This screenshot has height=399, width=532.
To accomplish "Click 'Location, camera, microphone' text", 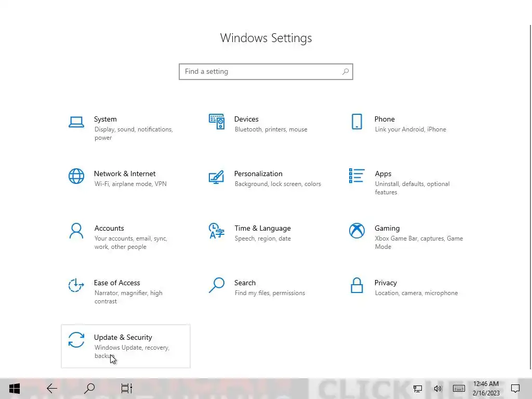I will pyautogui.click(x=416, y=293).
